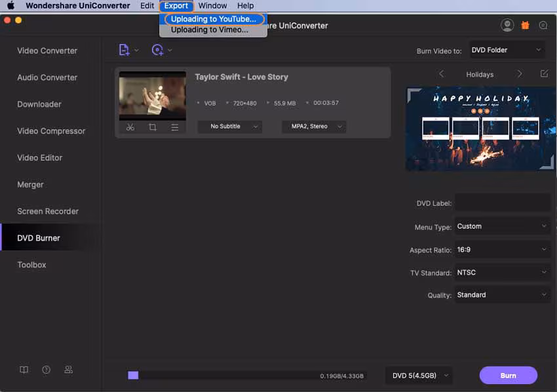557x392 pixels.
Task: Click the Load DVD disc icon
Action: (x=157, y=50)
